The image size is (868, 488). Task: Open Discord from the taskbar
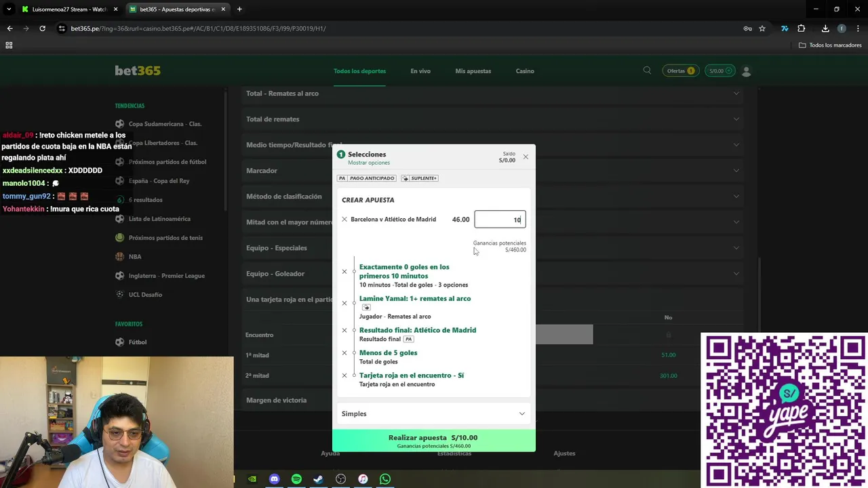click(x=274, y=479)
